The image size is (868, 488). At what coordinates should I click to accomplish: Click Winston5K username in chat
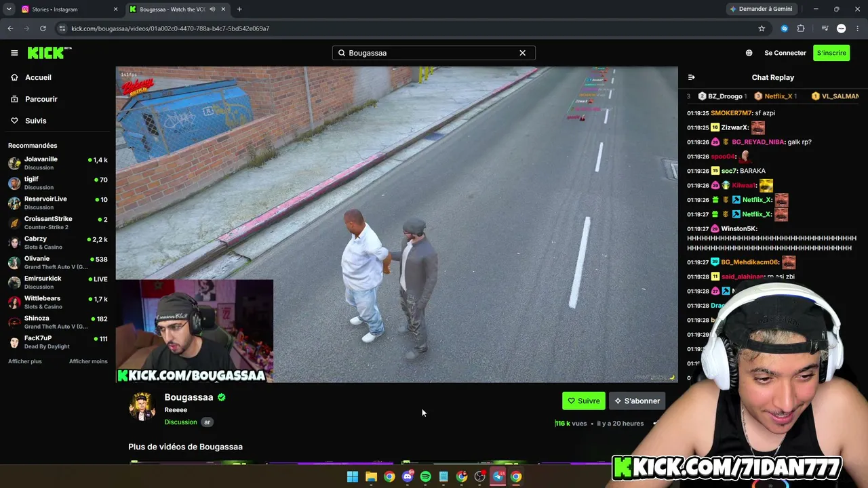coord(739,229)
